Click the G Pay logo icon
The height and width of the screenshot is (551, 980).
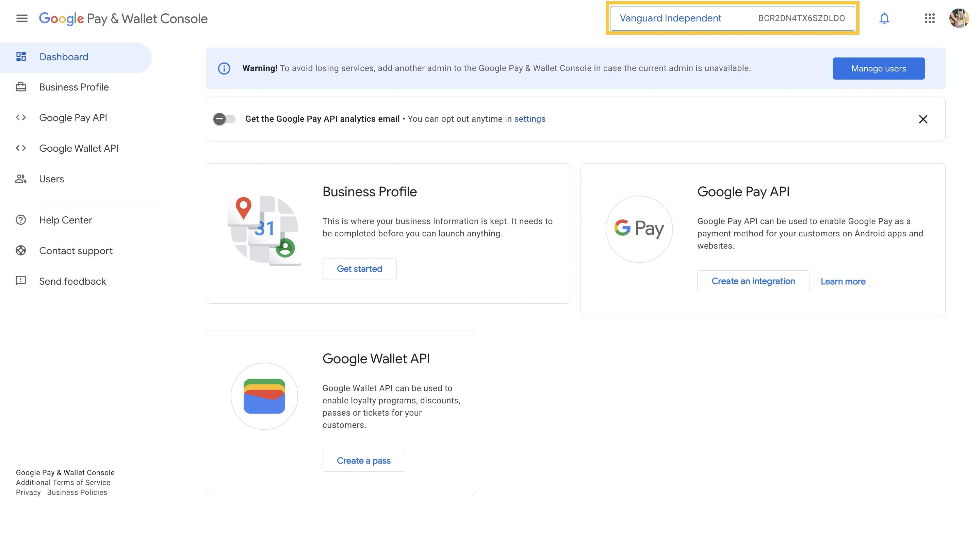[x=639, y=229]
